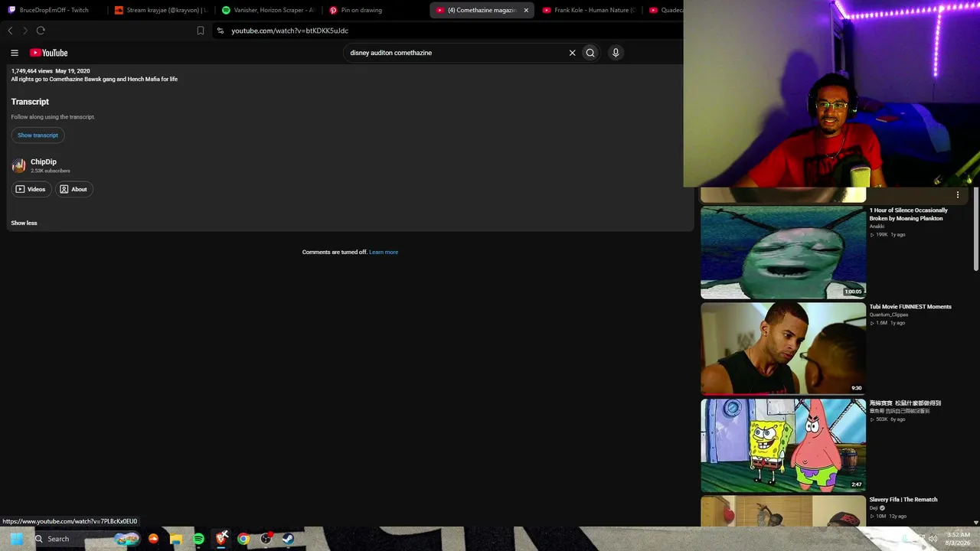This screenshot has width=980, height=551.
Task: Switch to the Vanisher, Horizon Scraper tab
Action: pos(268,10)
